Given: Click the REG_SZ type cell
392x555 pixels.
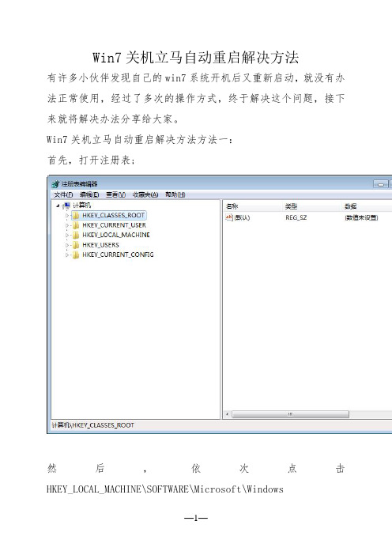Looking at the screenshot, I should (x=296, y=217).
